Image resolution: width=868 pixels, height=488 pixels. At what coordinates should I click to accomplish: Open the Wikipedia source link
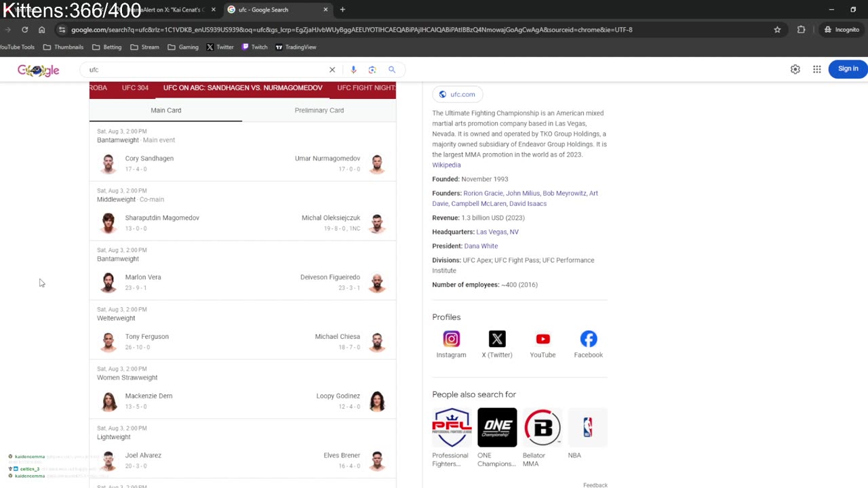coord(446,165)
